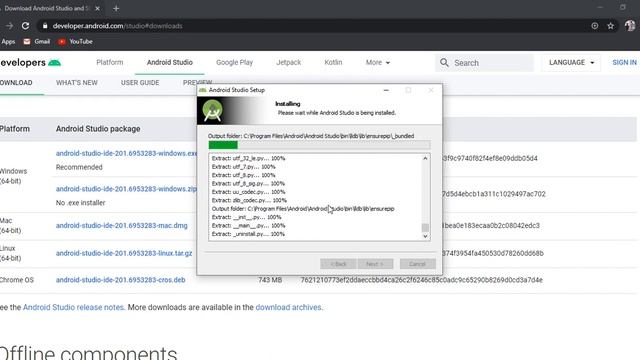Click the Android Studio Setup title icon

pos(202,90)
